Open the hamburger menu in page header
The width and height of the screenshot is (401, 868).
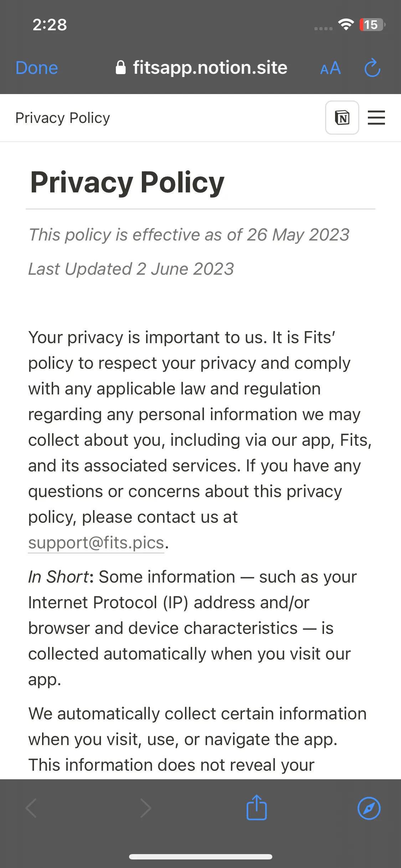pos(376,118)
